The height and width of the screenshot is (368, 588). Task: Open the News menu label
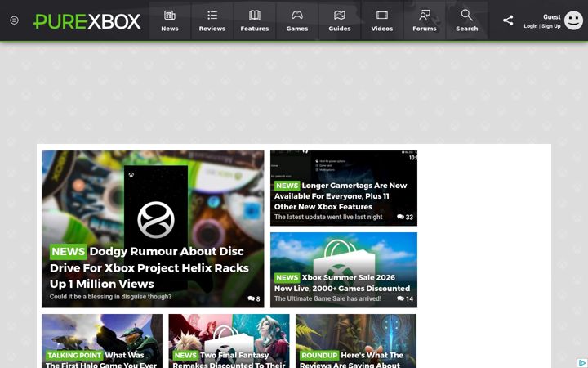click(170, 29)
